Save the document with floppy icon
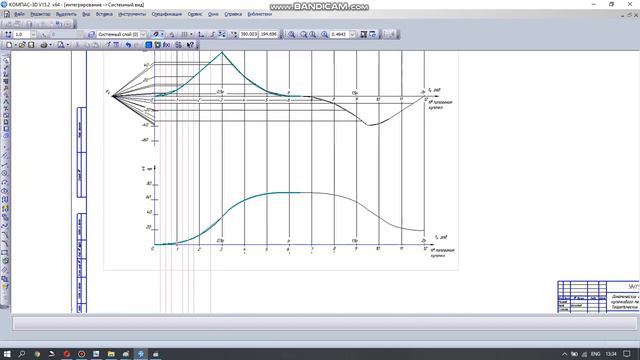Screen dimensions: 640x360 click(31, 45)
